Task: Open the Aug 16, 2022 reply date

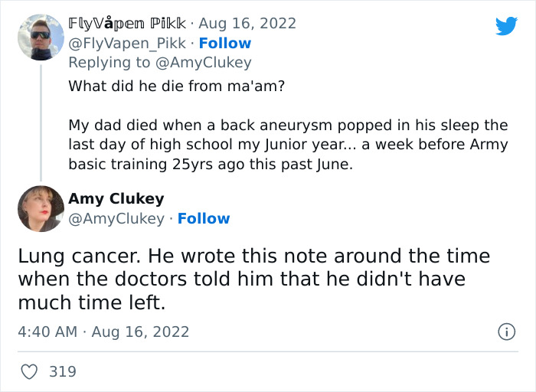Action: [247, 23]
